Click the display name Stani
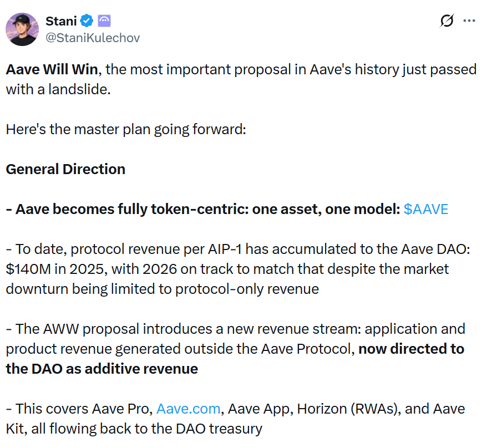The image size is (487, 448). click(61, 22)
